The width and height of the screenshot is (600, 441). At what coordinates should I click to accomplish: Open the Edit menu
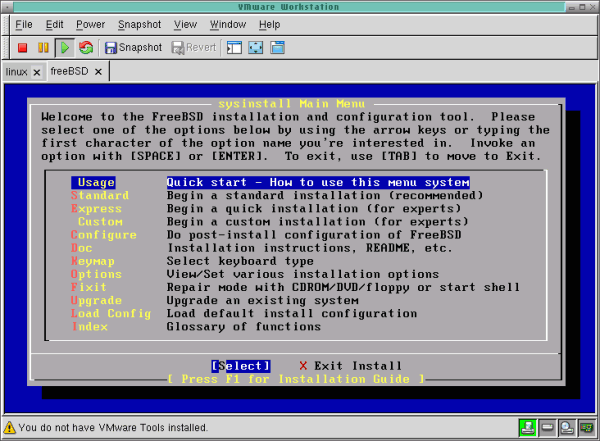tap(54, 24)
